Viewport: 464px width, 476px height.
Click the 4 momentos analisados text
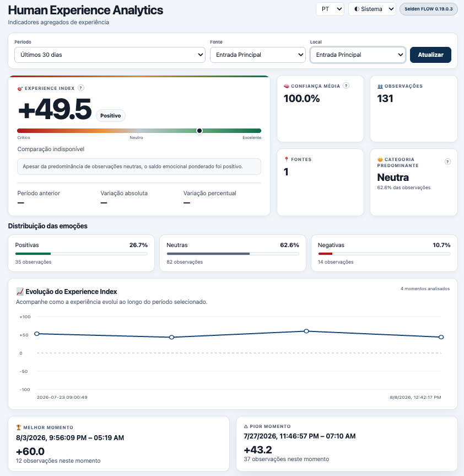[x=425, y=288]
